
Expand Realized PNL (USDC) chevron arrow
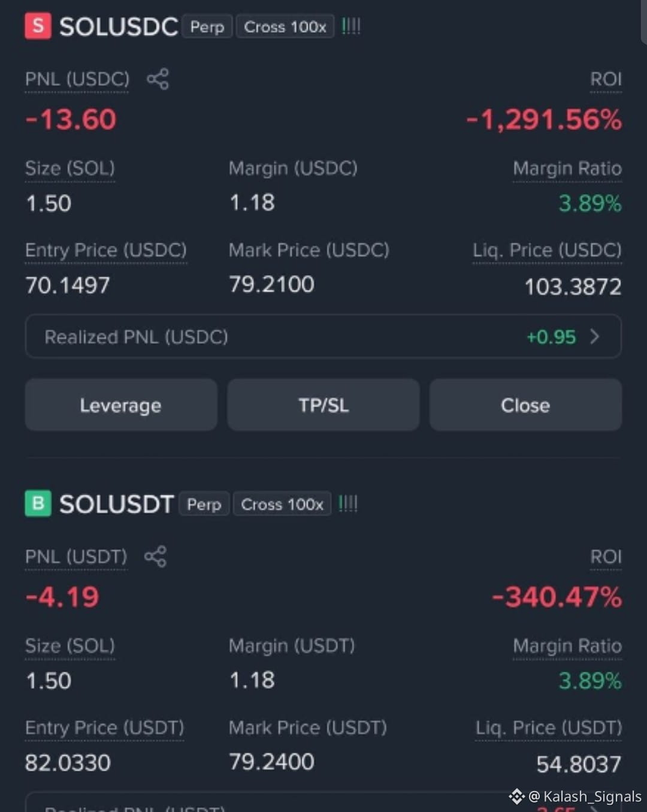click(594, 336)
